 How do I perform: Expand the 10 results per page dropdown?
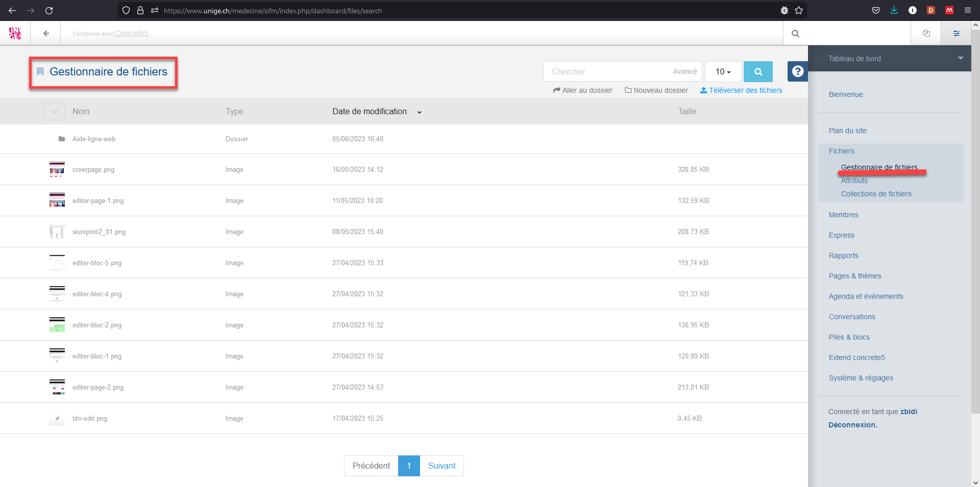click(x=723, y=72)
